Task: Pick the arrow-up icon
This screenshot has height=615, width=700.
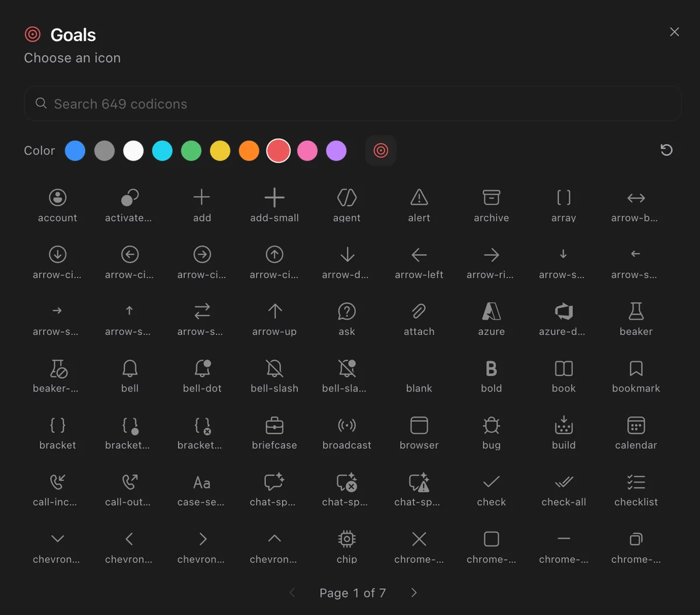Action: (x=274, y=319)
